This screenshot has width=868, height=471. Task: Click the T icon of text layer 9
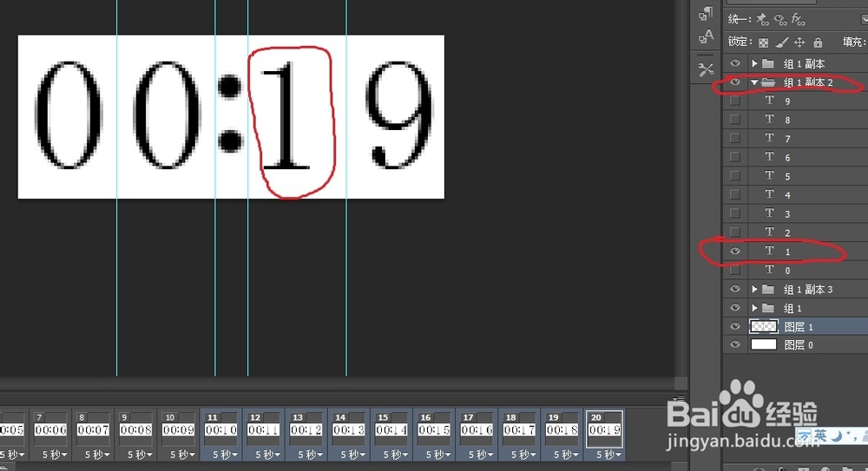(x=769, y=100)
